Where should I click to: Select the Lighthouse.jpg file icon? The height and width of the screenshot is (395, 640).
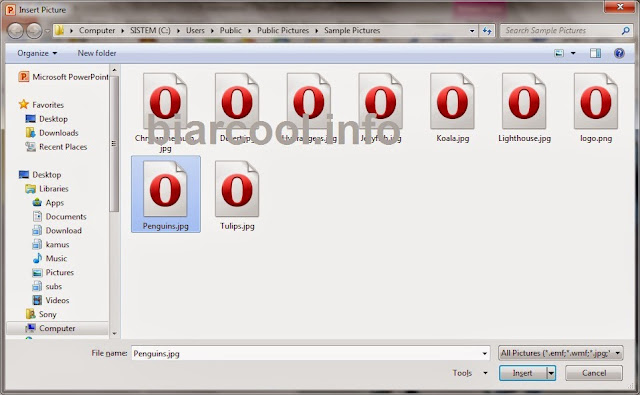click(524, 101)
